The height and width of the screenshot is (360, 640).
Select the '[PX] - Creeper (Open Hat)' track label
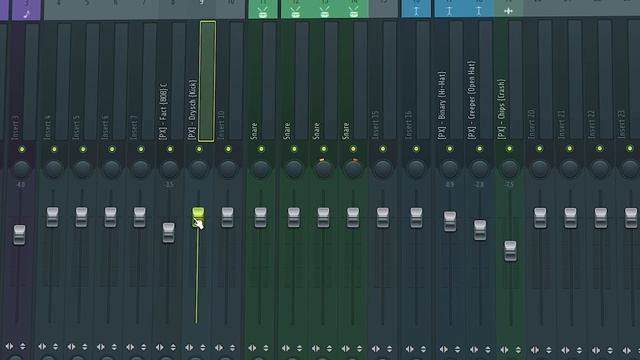471,100
